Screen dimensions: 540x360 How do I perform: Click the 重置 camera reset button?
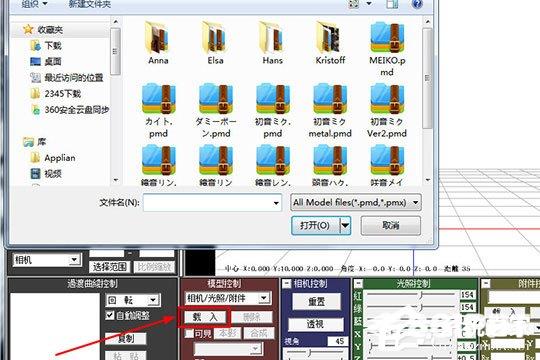[316, 302]
